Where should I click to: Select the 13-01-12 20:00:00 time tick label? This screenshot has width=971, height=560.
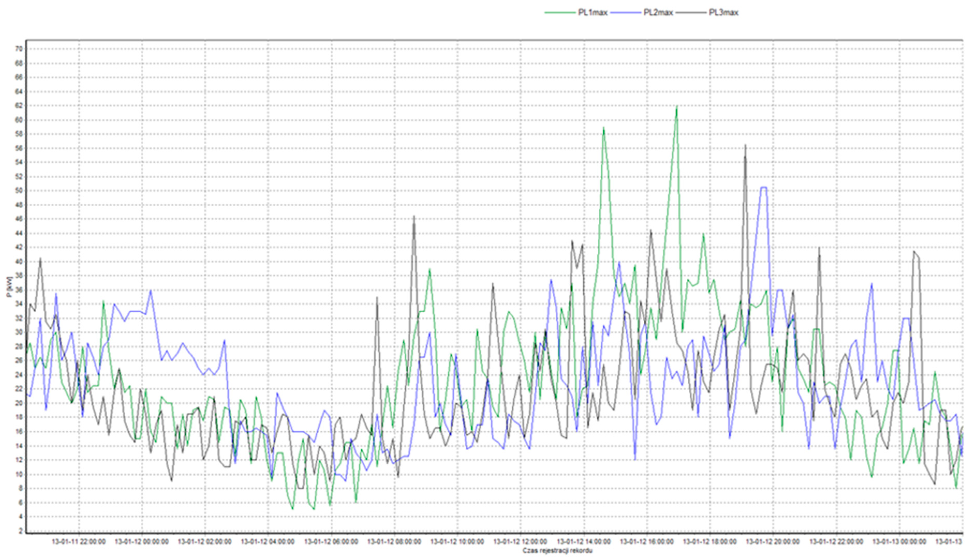pos(773,542)
